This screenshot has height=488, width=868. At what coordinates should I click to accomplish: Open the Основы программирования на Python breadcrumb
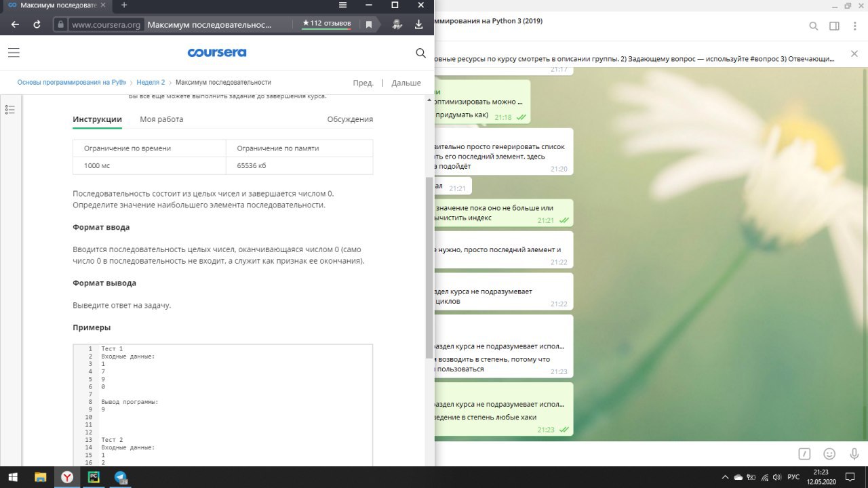[72, 83]
